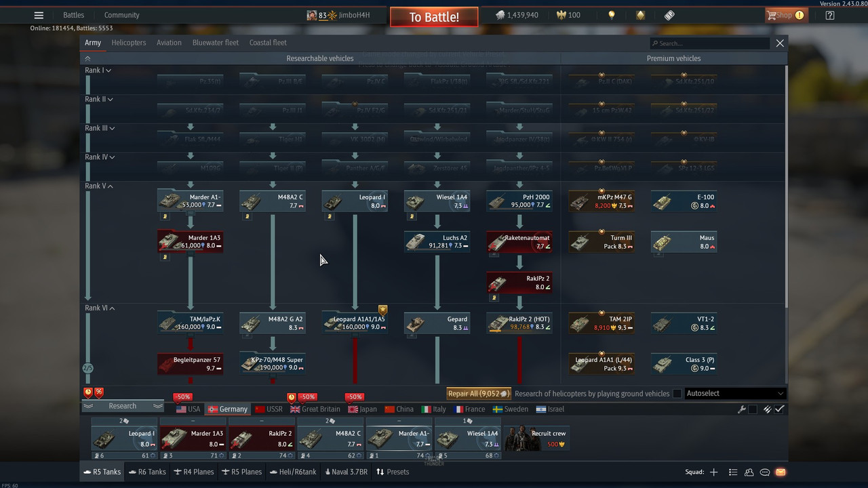Collapse tree header with up chevron
Screen dimensions: 868x488
point(87,58)
